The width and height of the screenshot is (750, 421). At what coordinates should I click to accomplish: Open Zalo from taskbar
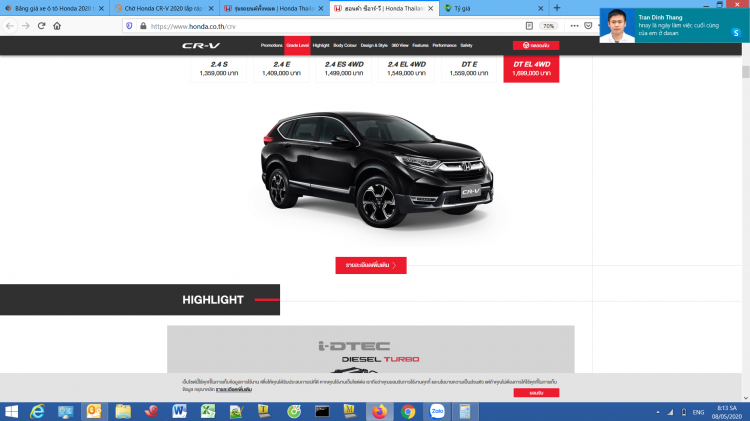(x=437, y=411)
